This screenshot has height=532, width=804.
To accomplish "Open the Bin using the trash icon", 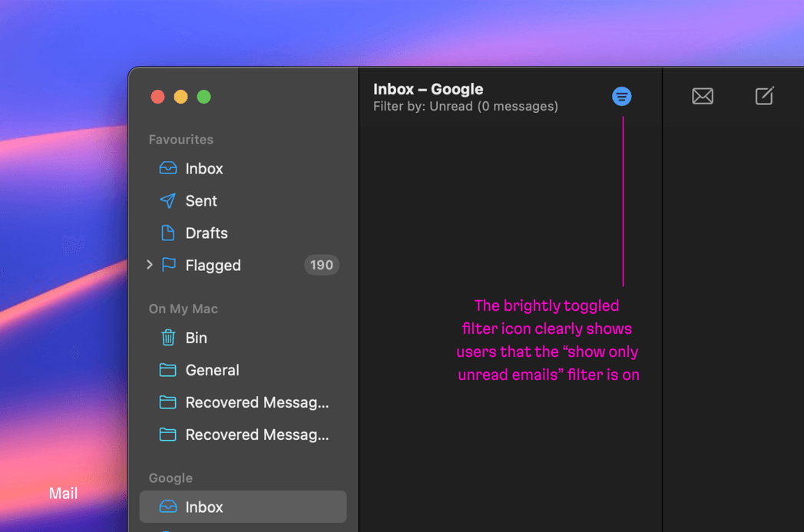I will pyautogui.click(x=167, y=338).
